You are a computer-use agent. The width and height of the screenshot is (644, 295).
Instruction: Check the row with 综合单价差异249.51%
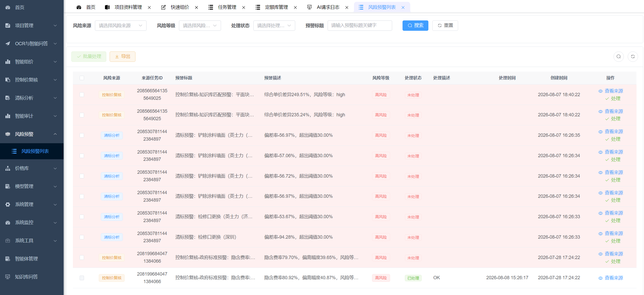point(82,95)
